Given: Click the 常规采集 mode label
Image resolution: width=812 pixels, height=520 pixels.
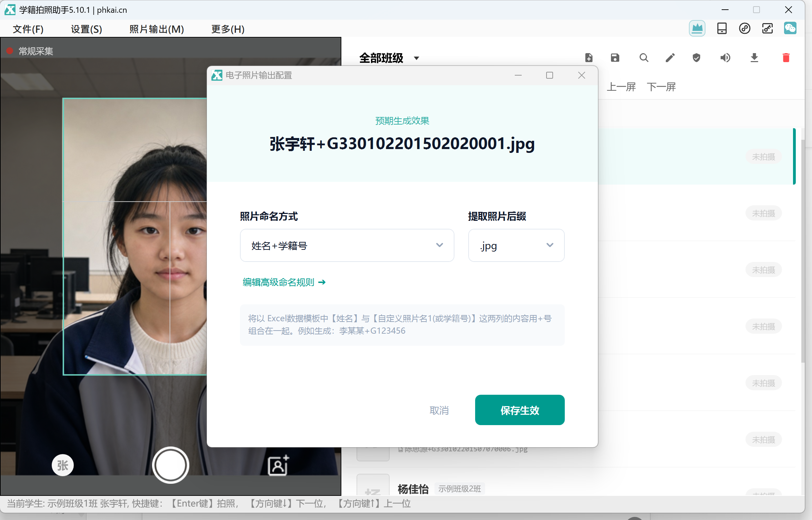Looking at the screenshot, I should [x=36, y=51].
